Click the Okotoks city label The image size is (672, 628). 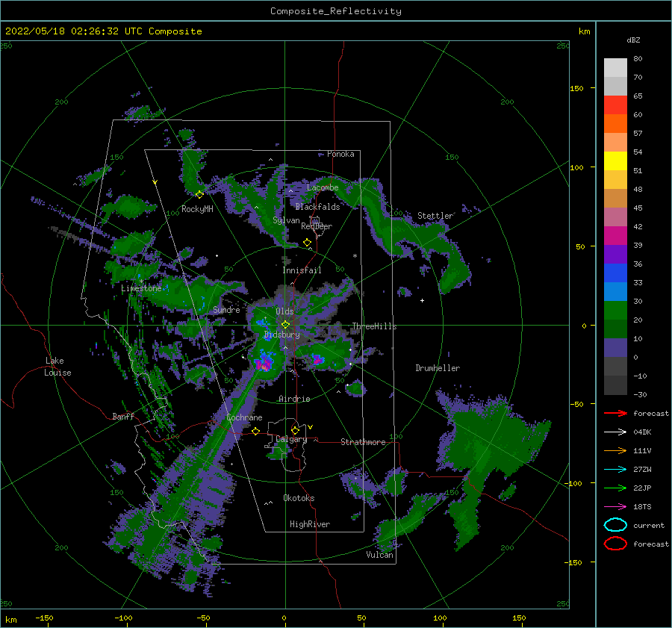[x=299, y=498]
